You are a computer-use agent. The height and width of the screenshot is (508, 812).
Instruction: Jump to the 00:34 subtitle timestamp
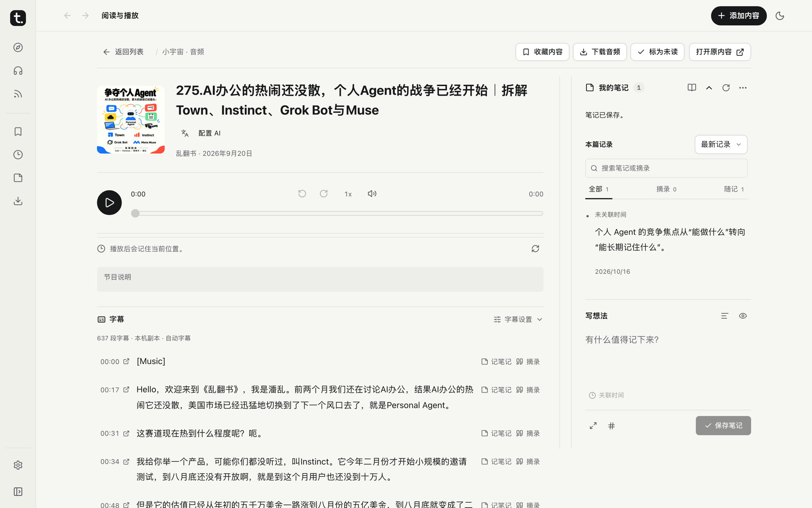point(110,462)
